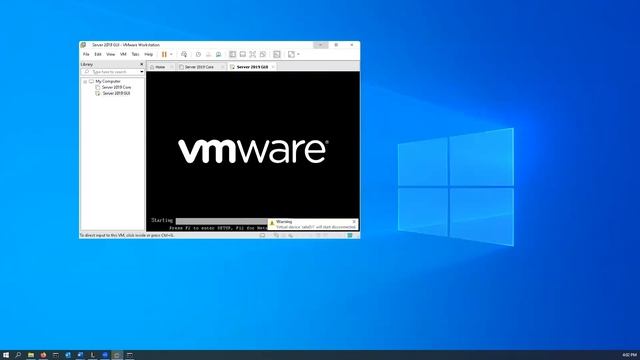640x360 pixels.
Task: Open the VM menu
Action: click(x=123, y=54)
